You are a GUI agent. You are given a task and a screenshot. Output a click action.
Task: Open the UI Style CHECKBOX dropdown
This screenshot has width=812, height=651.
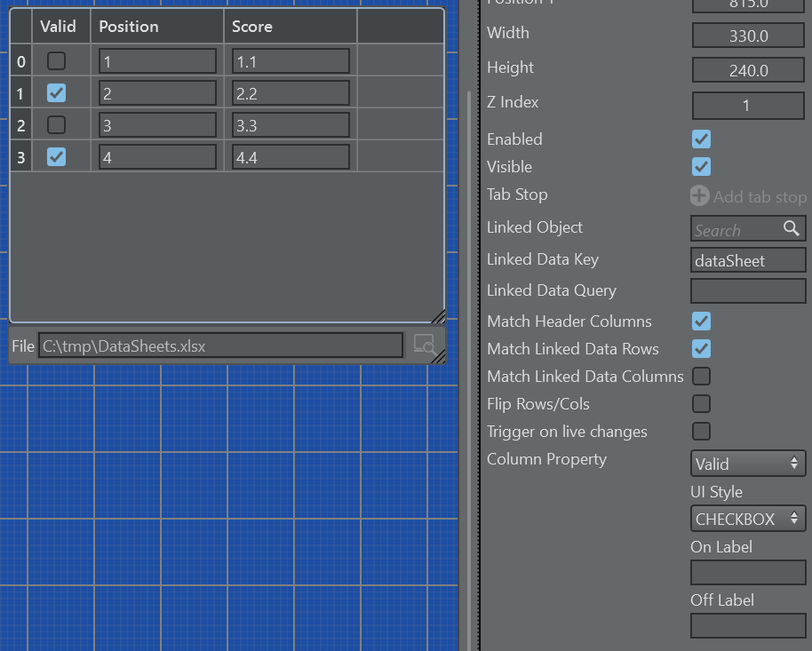[x=748, y=519]
